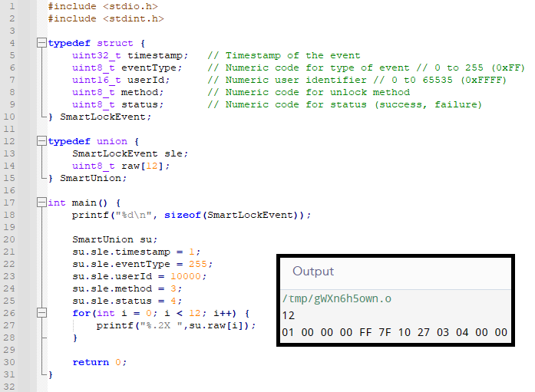Click the 'SmartUnion su;' declaration
This screenshot has width=535, height=392.
[114, 239]
